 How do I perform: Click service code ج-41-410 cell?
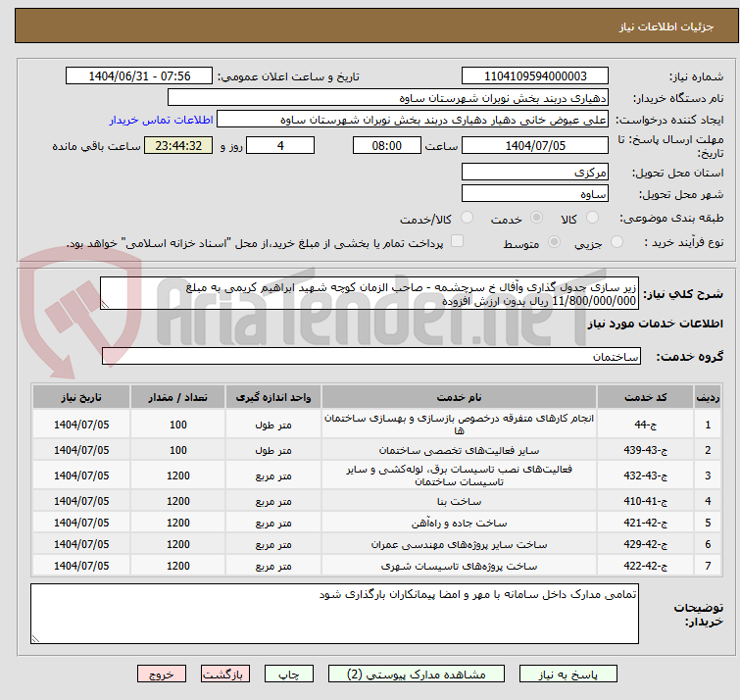[x=645, y=501]
